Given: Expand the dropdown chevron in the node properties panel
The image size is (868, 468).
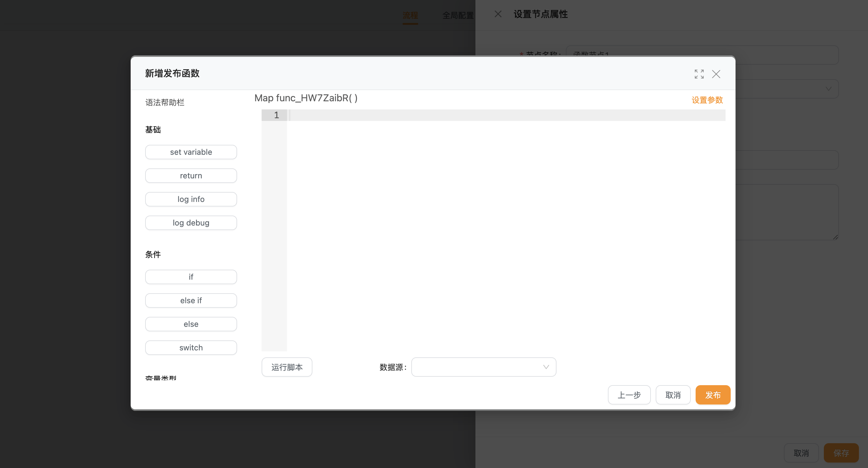Looking at the screenshot, I should [x=828, y=89].
